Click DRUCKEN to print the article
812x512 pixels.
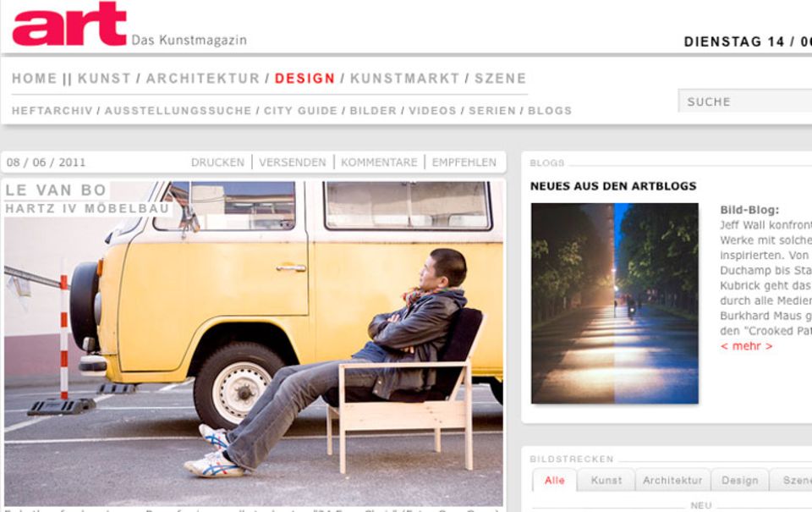coord(217,162)
